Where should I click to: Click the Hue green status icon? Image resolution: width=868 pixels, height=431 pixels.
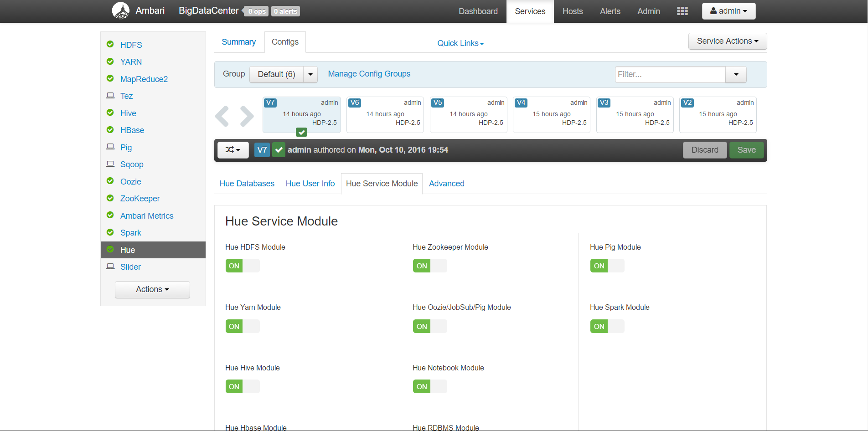[110, 249]
